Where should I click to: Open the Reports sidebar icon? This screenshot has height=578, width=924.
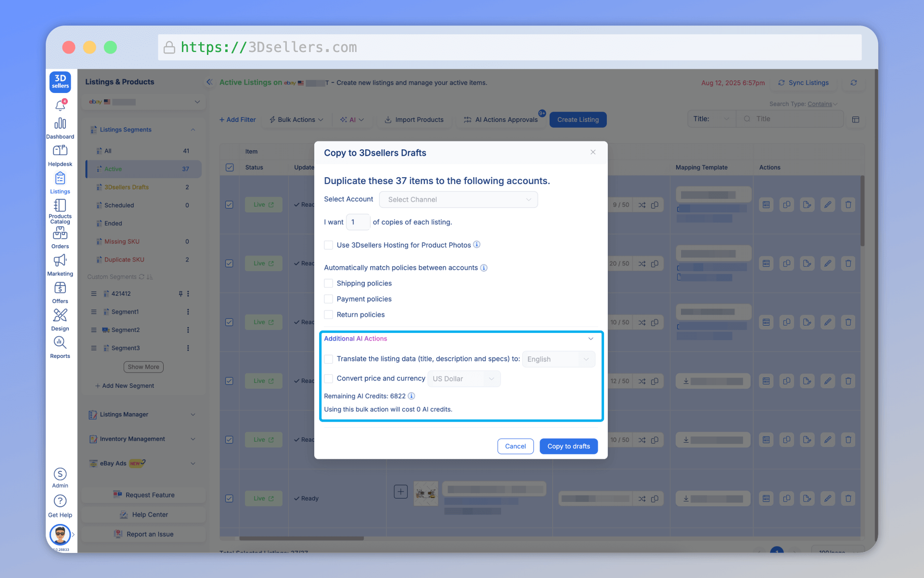click(x=60, y=343)
